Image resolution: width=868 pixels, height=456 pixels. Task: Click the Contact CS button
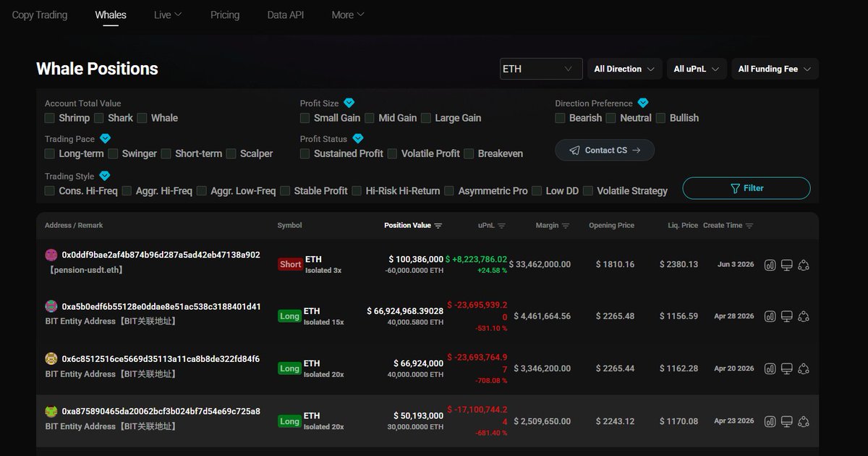tap(605, 150)
